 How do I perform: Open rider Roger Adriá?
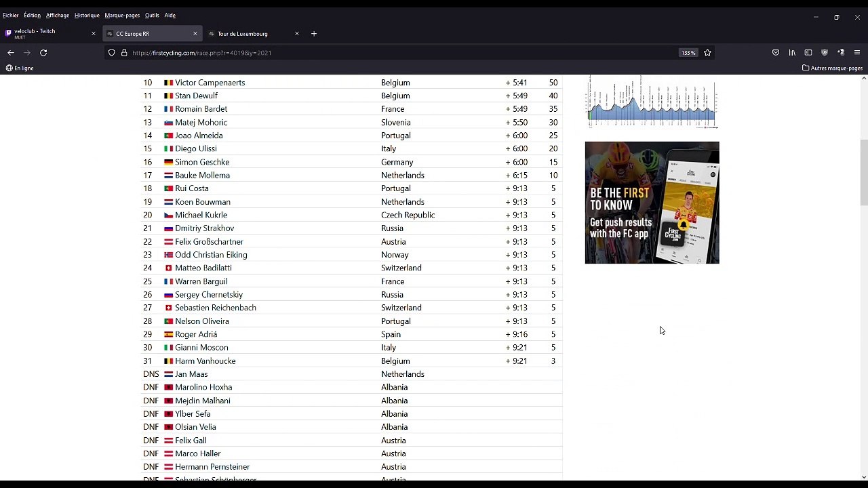tap(196, 334)
